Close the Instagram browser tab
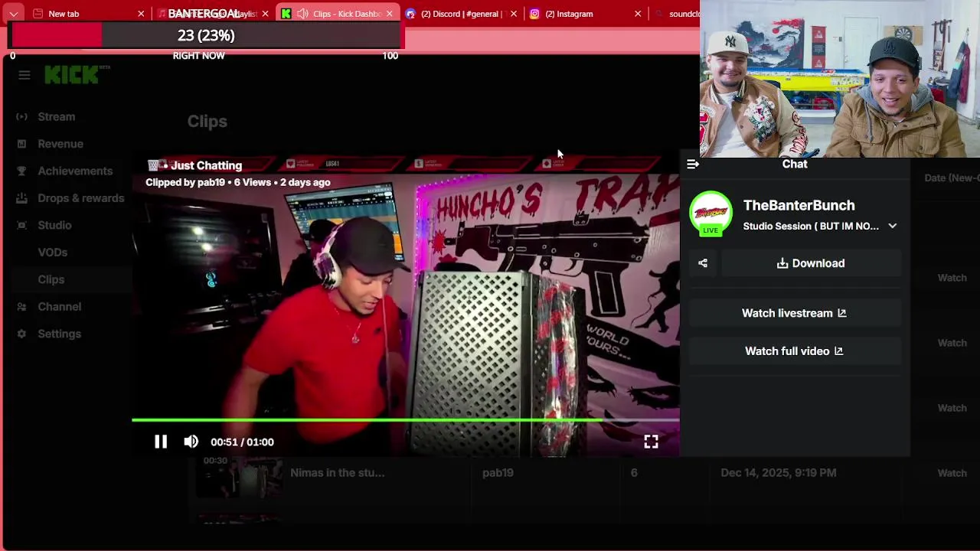This screenshot has width=980, height=551. (638, 14)
